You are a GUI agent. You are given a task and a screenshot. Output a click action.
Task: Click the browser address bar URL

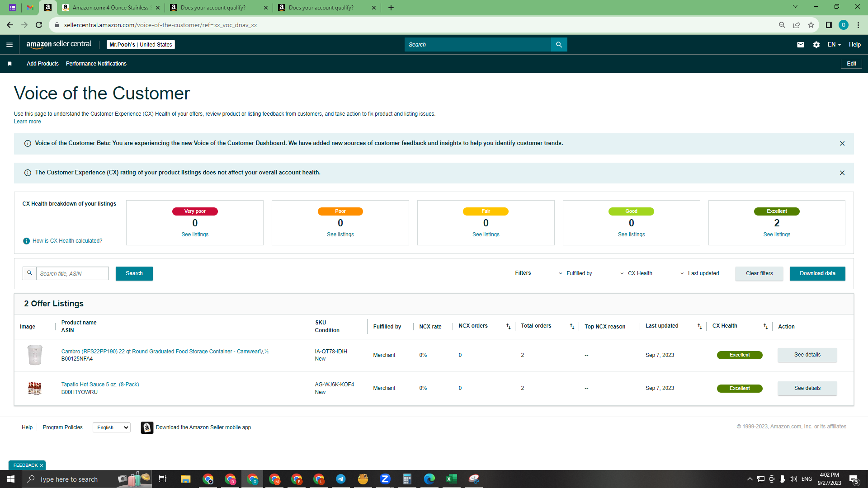tap(160, 25)
